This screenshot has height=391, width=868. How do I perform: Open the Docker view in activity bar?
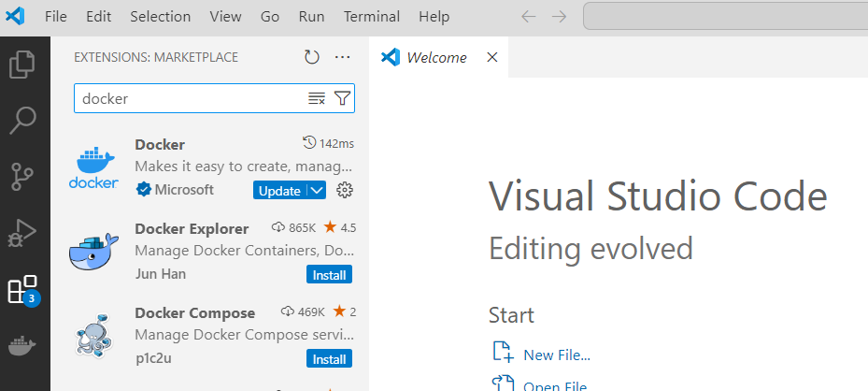pyautogui.click(x=22, y=346)
